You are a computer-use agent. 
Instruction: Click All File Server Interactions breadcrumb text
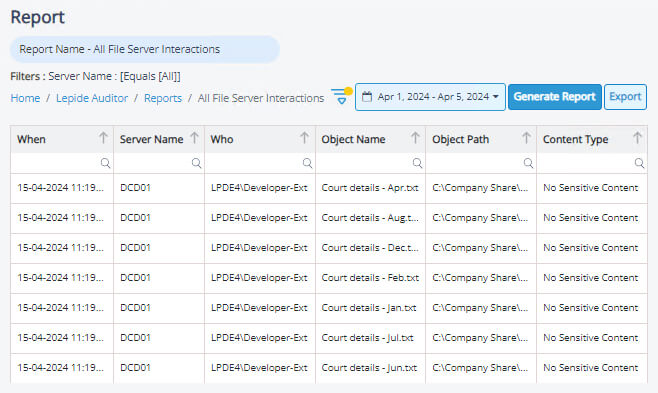261,98
